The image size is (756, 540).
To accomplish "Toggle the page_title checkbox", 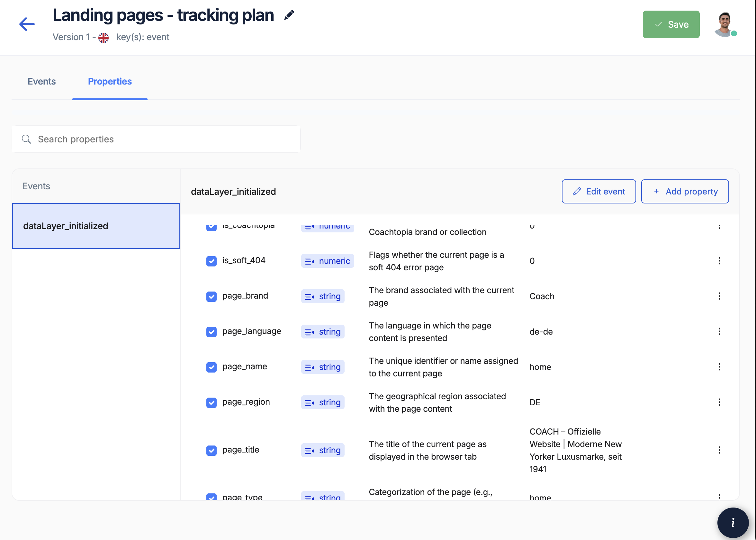I will (x=212, y=450).
